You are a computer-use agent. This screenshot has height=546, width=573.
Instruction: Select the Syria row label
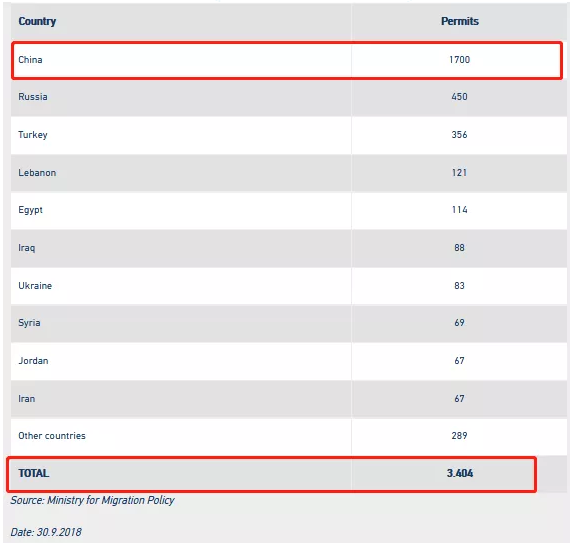point(29,323)
